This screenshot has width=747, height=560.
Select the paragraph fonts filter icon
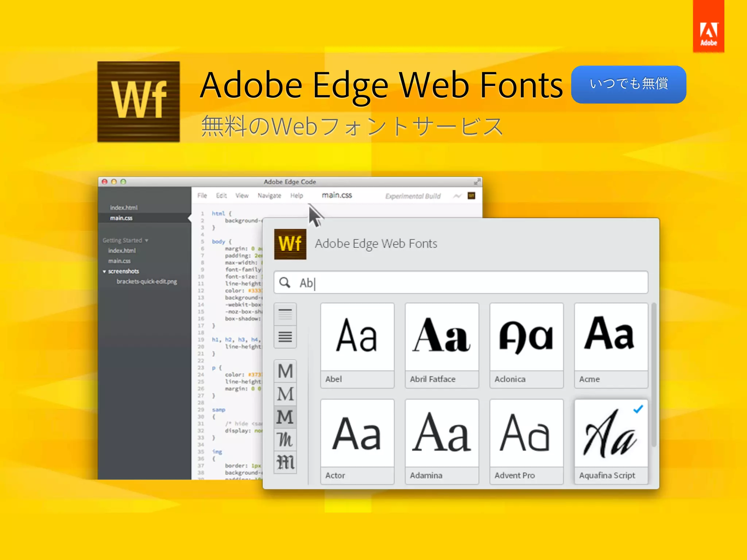pyautogui.click(x=285, y=337)
